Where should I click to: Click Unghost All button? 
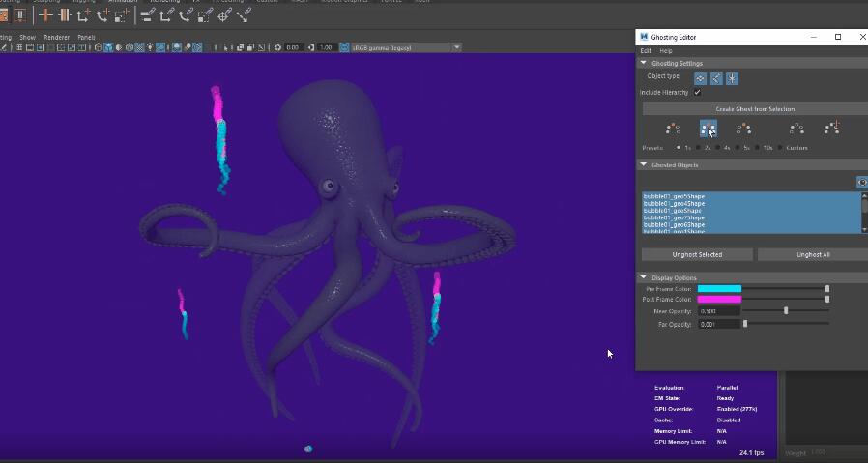click(813, 255)
